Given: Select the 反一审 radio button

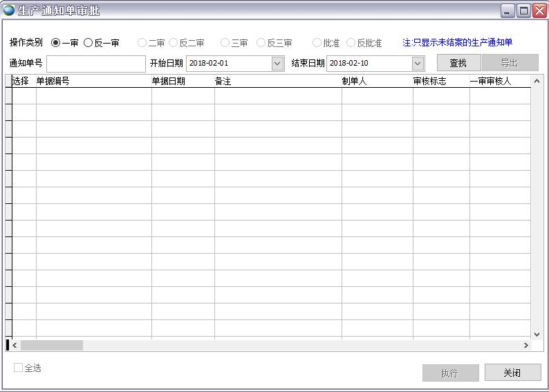Looking at the screenshot, I should coord(89,43).
